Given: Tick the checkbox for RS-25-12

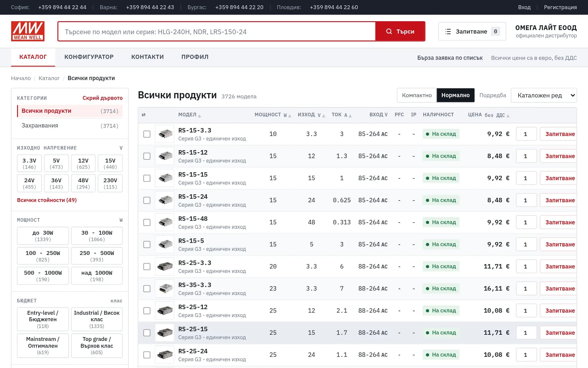Looking at the screenshot, I should point(147,311).
